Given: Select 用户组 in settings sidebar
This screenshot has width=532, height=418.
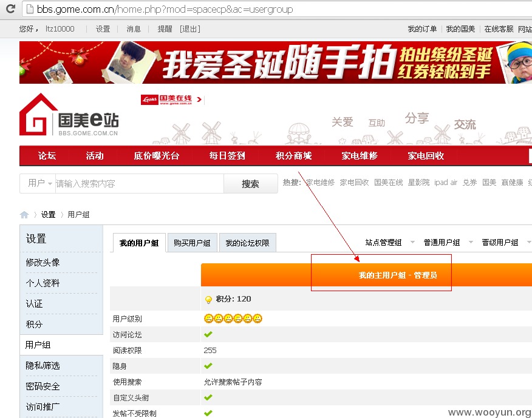Looking at the screenshot, I should [38, 345].
